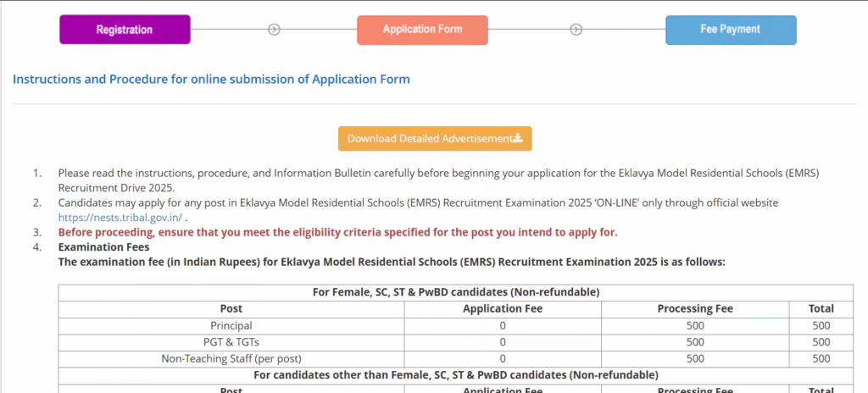Click the Post column header in the first table

coord(231,309)
